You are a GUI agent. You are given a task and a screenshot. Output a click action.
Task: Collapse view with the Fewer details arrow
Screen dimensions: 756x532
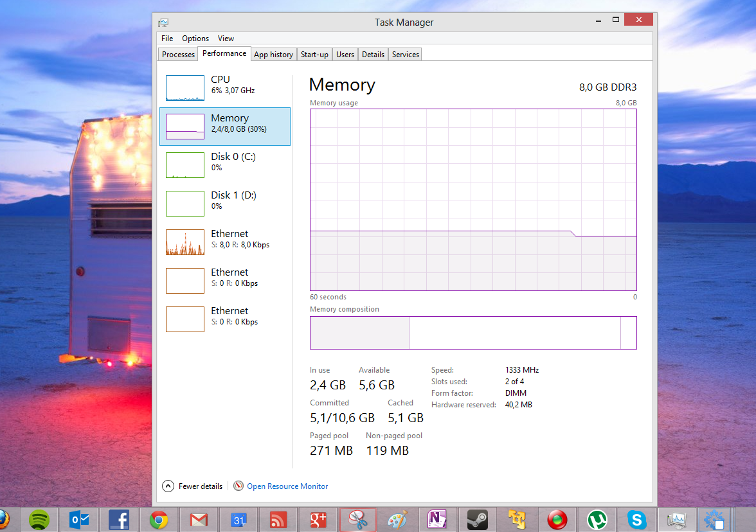[x=168, y=486]
